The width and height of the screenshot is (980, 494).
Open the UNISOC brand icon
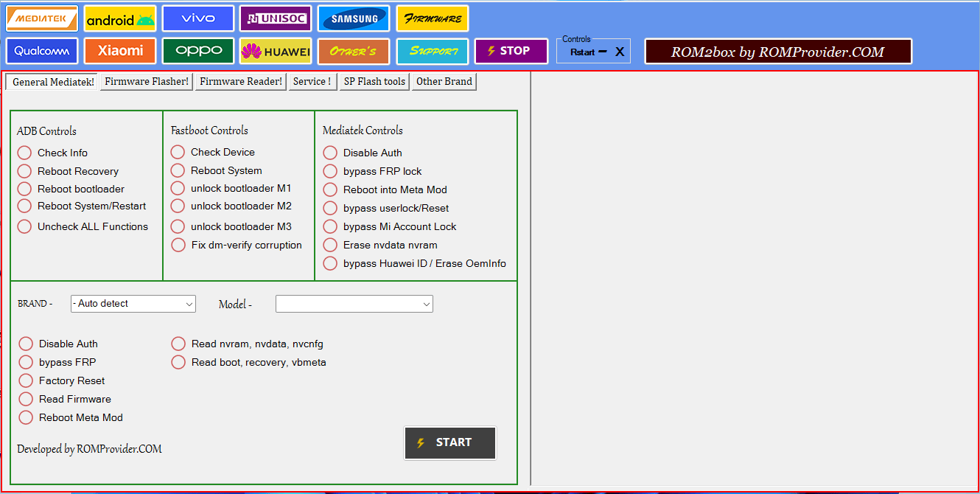tap(275, 18)
